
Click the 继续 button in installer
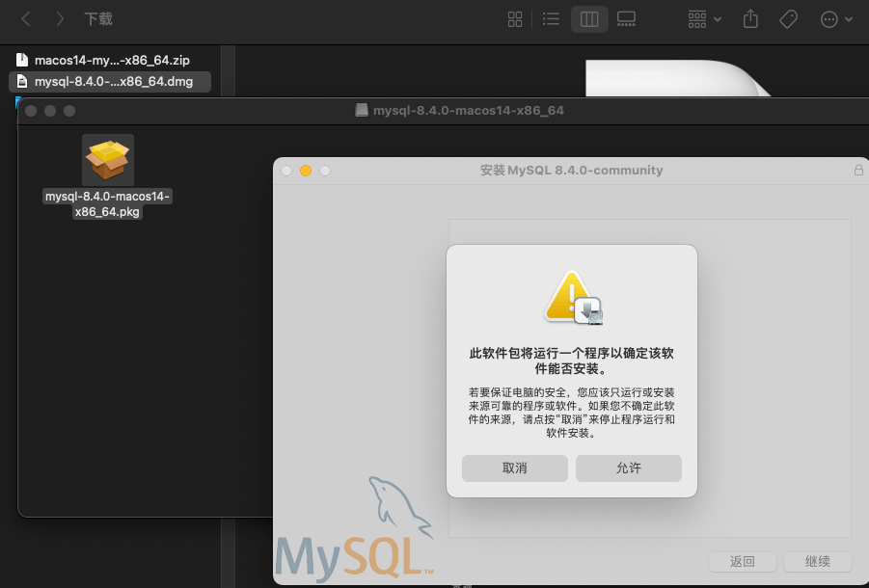(x=818, y=561)
